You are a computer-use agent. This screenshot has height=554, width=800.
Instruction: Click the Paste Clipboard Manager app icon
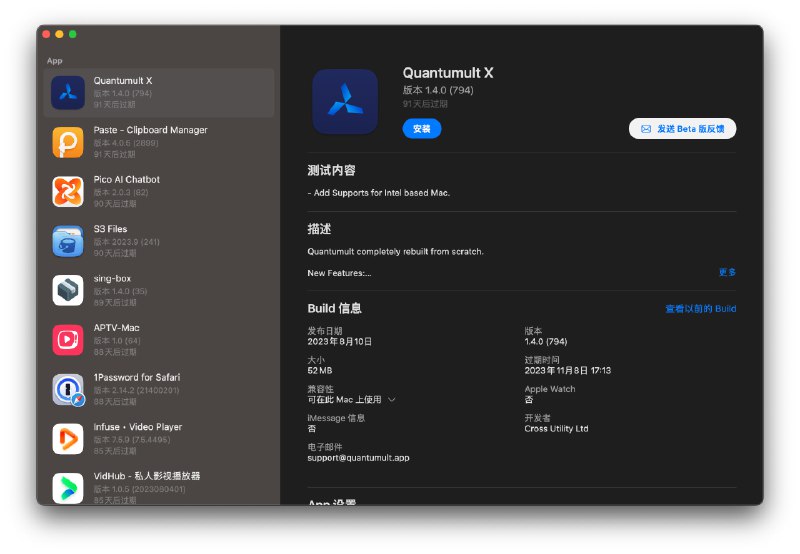[x=68, y=142]
